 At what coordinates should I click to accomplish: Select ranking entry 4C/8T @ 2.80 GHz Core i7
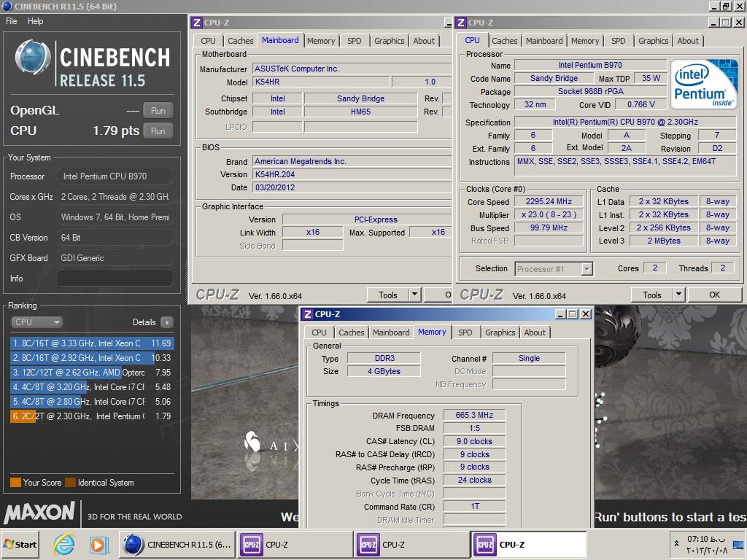click(x=92, y=402)
